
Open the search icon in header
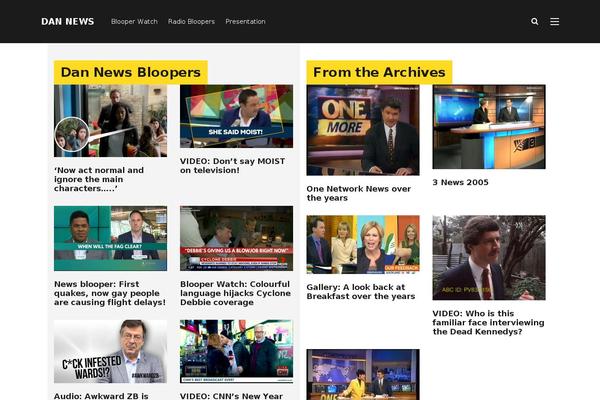(535, 21)
